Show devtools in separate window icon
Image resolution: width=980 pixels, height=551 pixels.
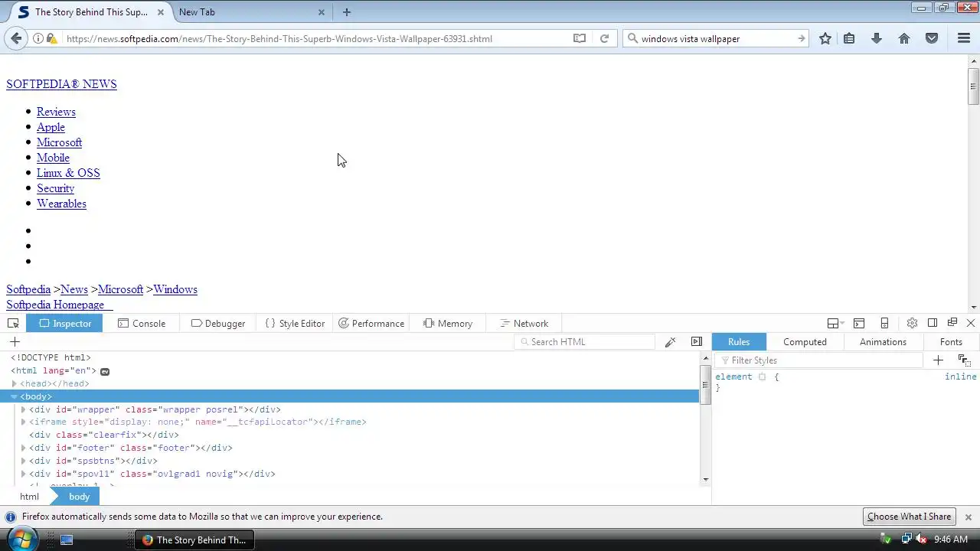click(x=952, y=323)
